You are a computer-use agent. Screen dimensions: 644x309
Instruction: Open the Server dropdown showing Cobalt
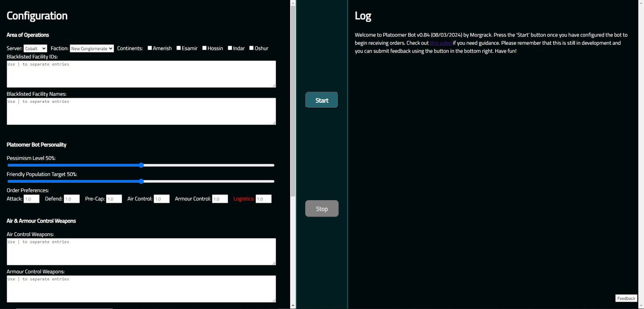pos(35,49)
